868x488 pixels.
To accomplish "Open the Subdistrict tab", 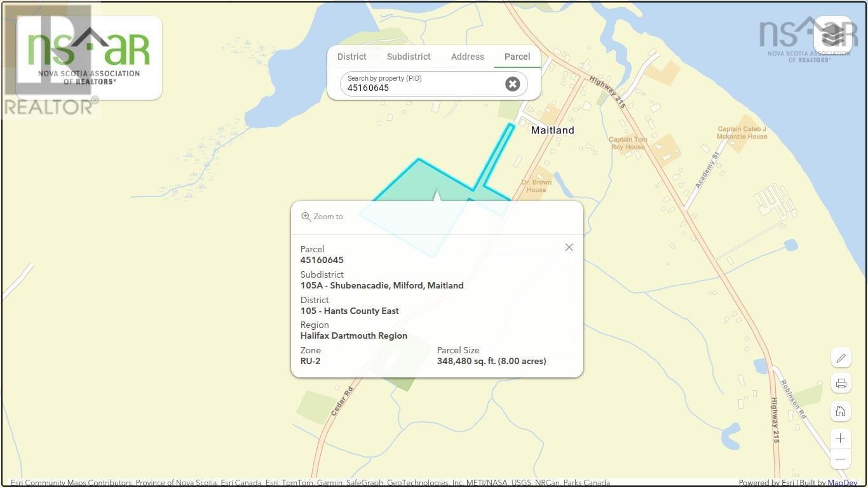I will 409,57.
